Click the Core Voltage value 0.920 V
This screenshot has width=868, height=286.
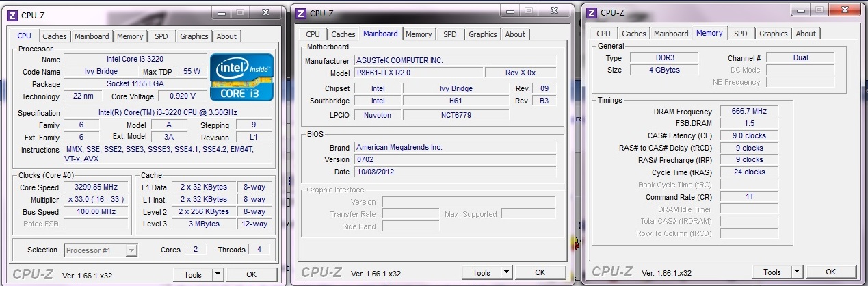click(x=182, y=96)
